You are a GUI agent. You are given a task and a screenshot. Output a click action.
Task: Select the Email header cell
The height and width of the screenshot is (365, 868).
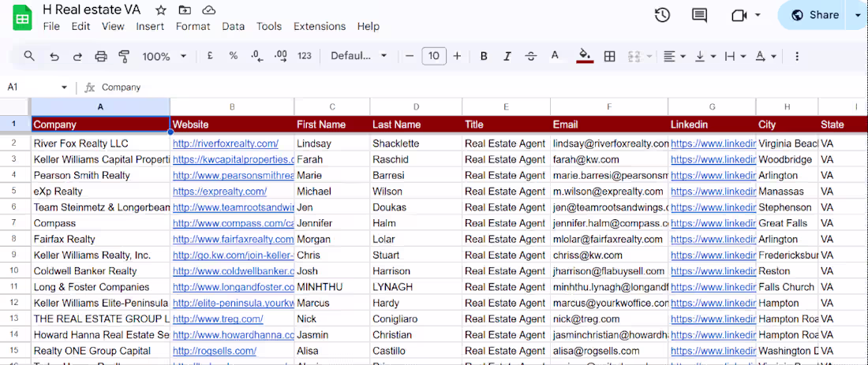(x=609, y=125)
